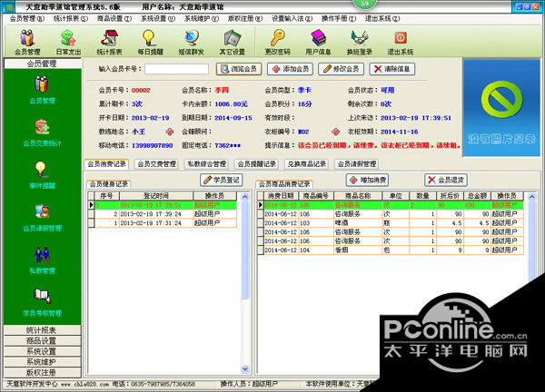Click 换班登录 handshake icon
This screenshot has width=545, height=392.
pos(359,43)
